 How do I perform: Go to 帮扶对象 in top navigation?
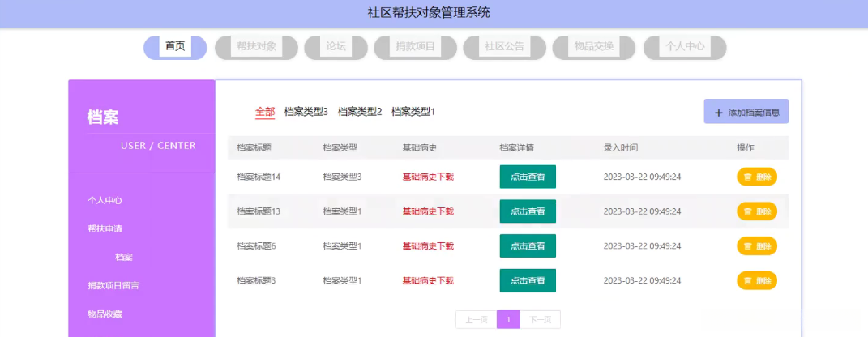256,47
